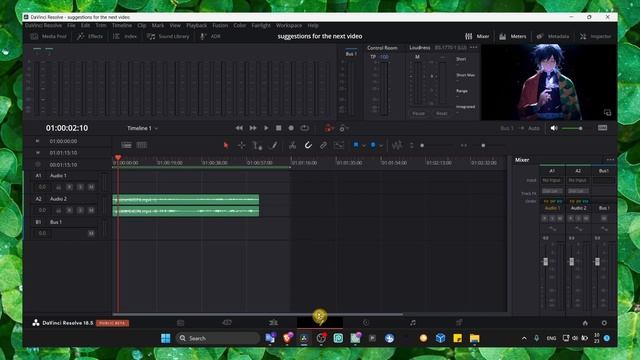Open the Fairlight menu

point(261,25)
